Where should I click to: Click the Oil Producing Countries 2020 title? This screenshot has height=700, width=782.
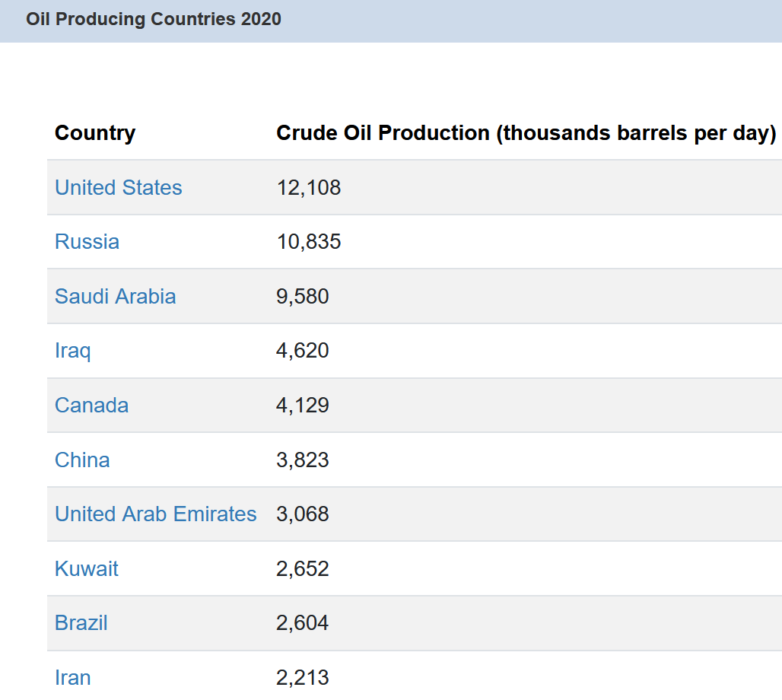tap(154, 19)
